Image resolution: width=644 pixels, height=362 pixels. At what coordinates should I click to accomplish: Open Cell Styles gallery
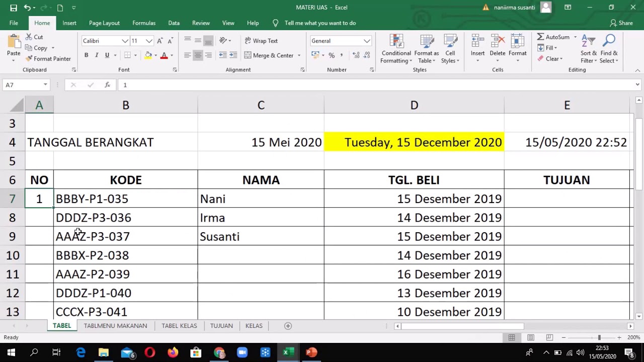[450, 49]
